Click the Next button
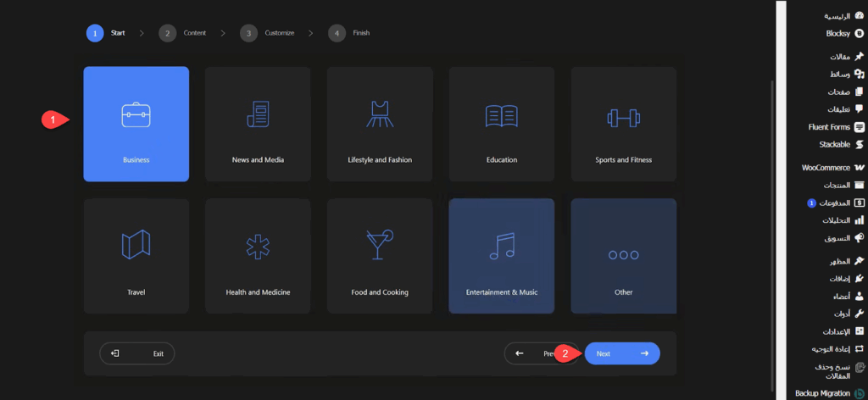Screen dimensions: 868x400 point(622,353)
